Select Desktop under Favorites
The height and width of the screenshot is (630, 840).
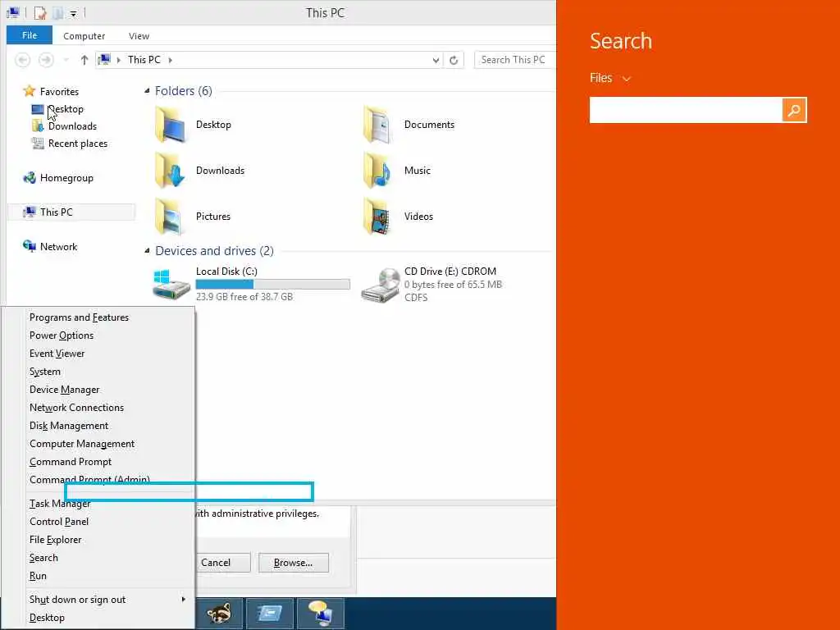(66, 109)
